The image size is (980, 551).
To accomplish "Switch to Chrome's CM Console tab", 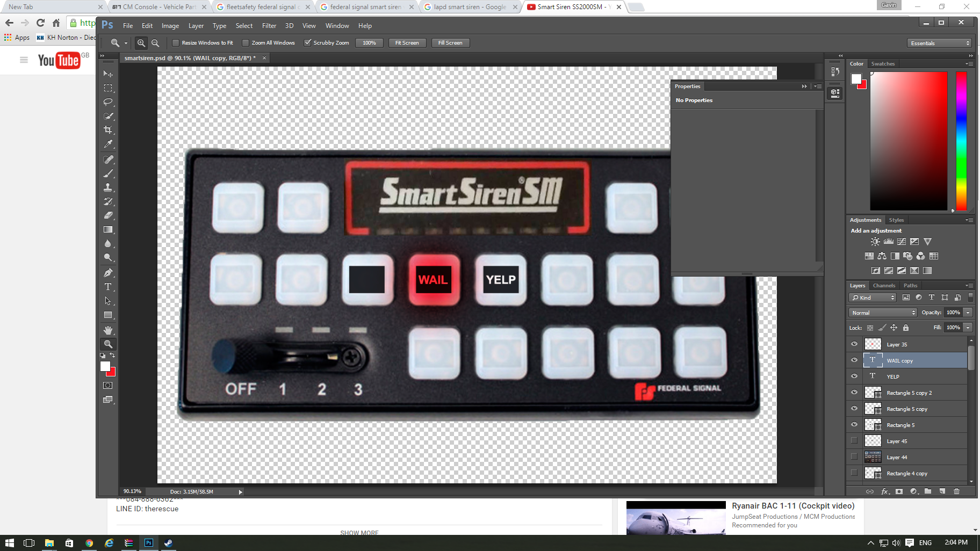I will 159,7.
